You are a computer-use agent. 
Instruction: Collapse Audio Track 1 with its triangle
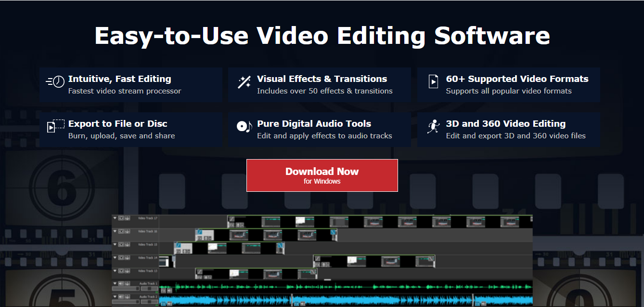[115, 283]
